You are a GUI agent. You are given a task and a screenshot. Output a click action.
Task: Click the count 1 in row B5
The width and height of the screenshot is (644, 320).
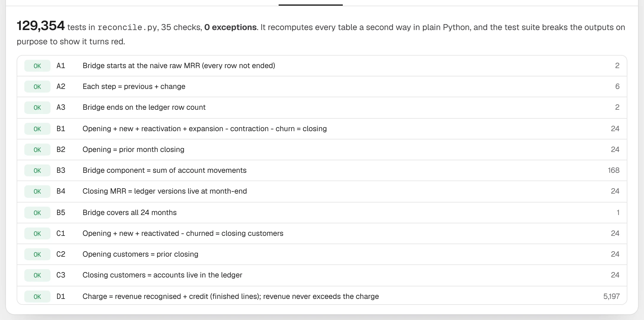pos(618,213)
